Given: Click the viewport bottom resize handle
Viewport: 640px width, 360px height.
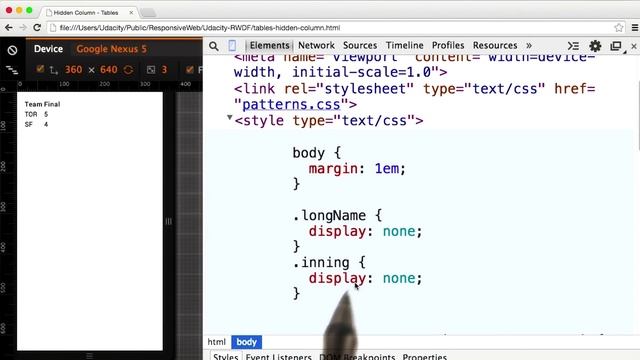Looking at the screenshot, I should click(89, 356).
